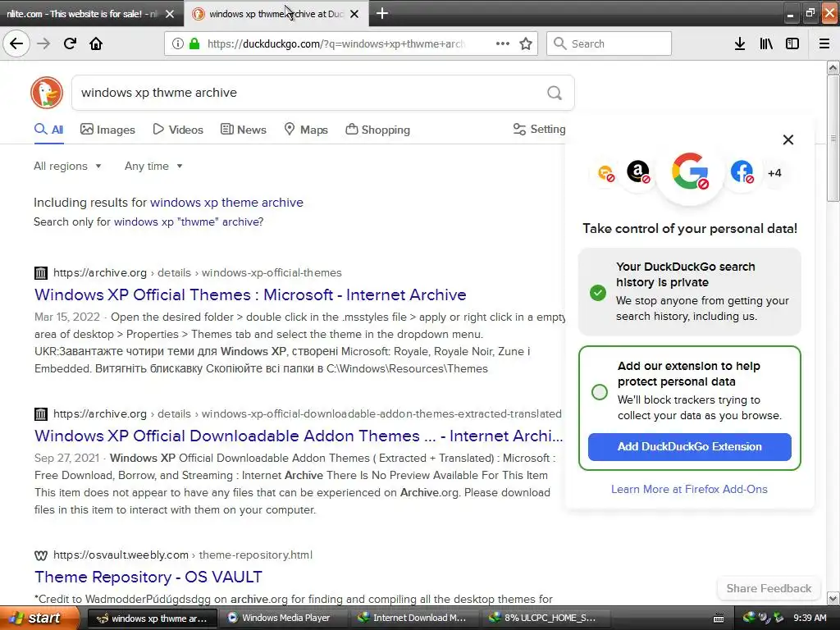Open the Windows start menu
The width and height of the screenshot is (840, 630).
[x=39, y=618]
